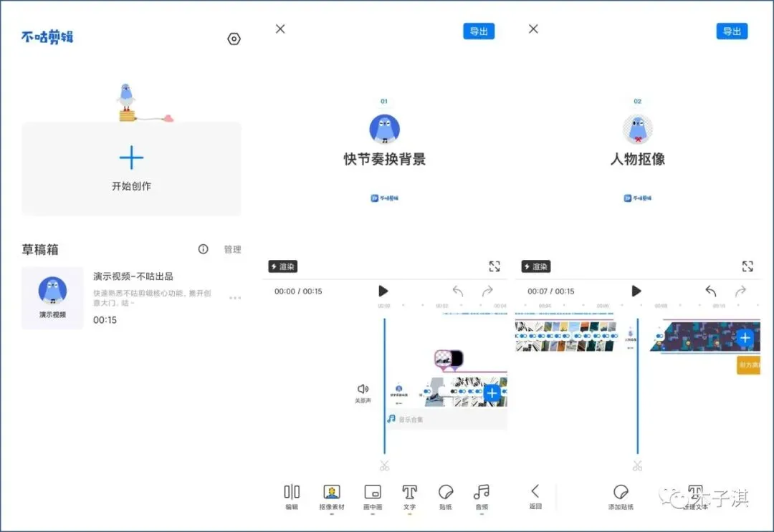Image resolution: width=774 pixels, height=532 pixels.
Task: Click the 00:02 mark on middle timeline ruler
Action: tap(441, 306)
